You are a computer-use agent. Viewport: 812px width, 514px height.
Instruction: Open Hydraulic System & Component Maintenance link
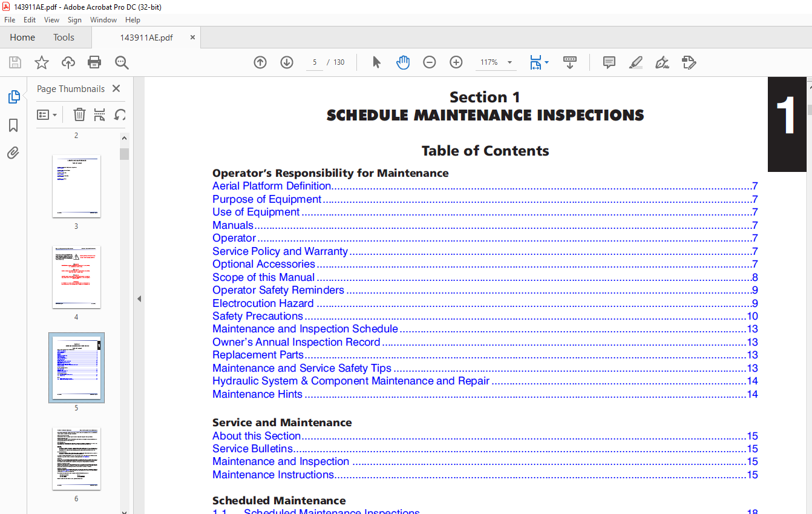point(351,381)
